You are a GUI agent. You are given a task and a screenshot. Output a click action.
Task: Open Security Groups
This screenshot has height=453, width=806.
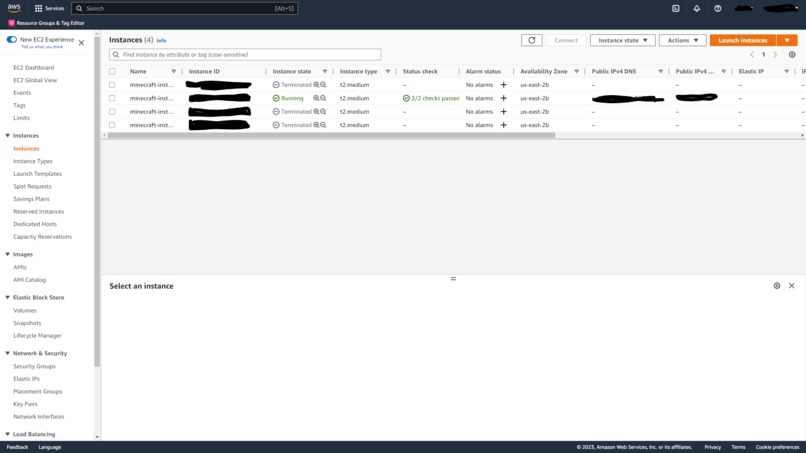34,366
